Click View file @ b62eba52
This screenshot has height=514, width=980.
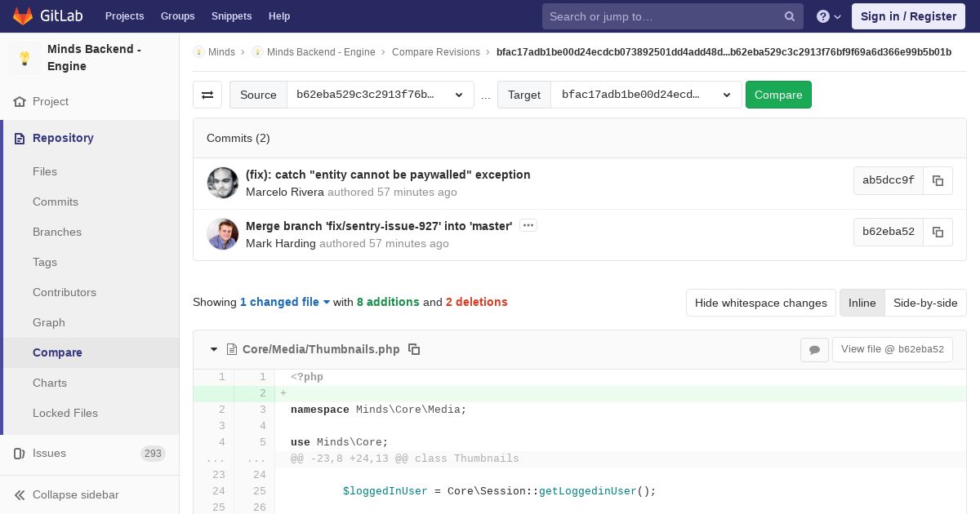[x=892, y=349]
